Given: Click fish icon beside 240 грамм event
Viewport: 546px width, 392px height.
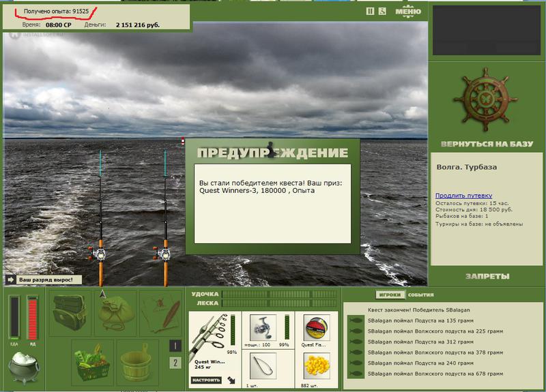Looking at the screenshot, I should click(356, 363).
